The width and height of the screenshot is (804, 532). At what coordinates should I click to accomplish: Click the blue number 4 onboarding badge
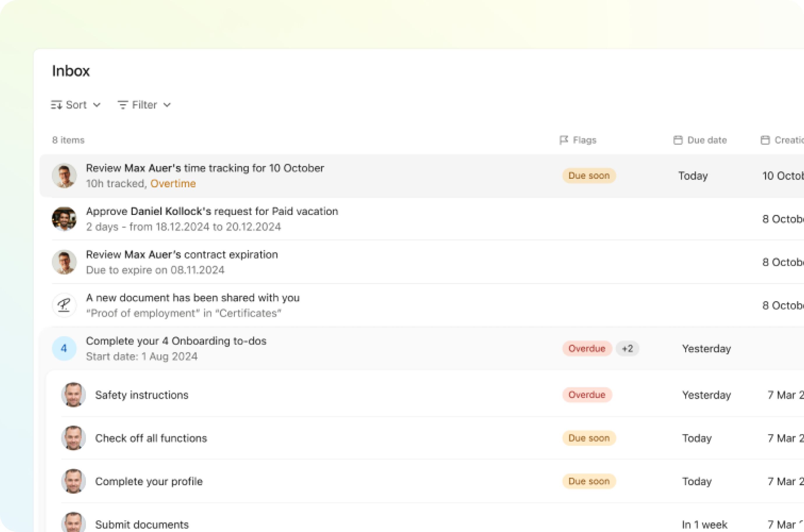coord(64,348)
